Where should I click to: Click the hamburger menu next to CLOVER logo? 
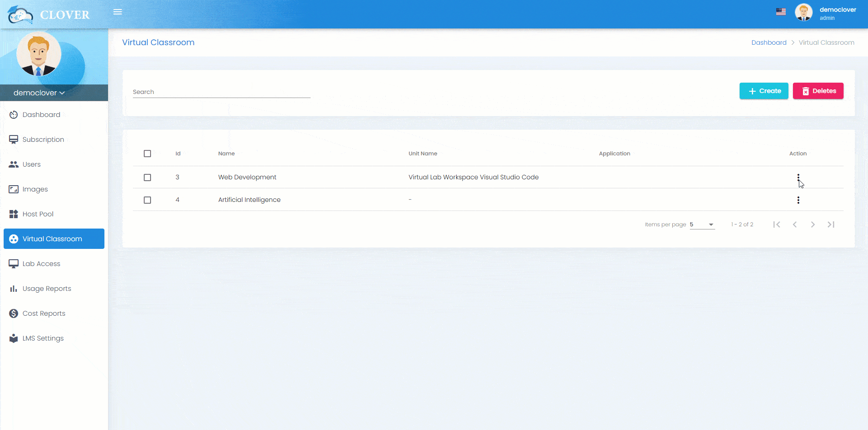coord(118,12)
